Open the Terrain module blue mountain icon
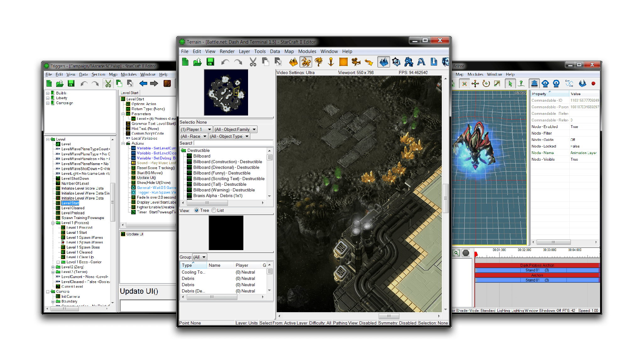This screenshot has height=364, width=628. 383,62
